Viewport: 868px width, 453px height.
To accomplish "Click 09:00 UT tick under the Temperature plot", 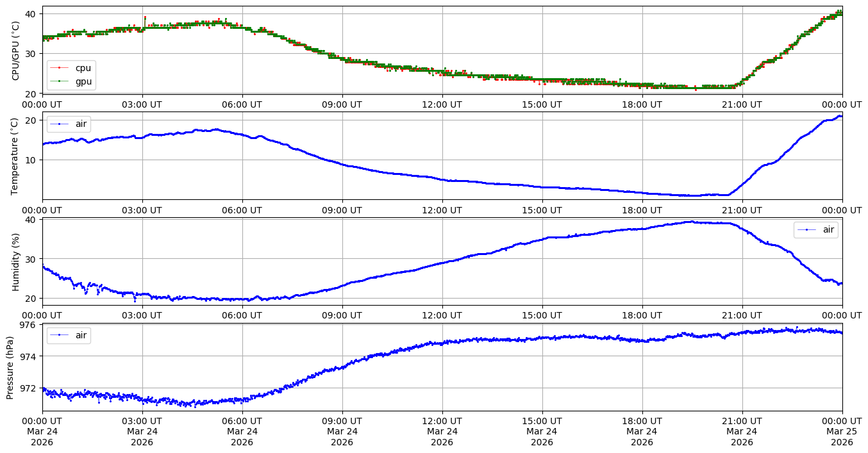I will 342,210.
